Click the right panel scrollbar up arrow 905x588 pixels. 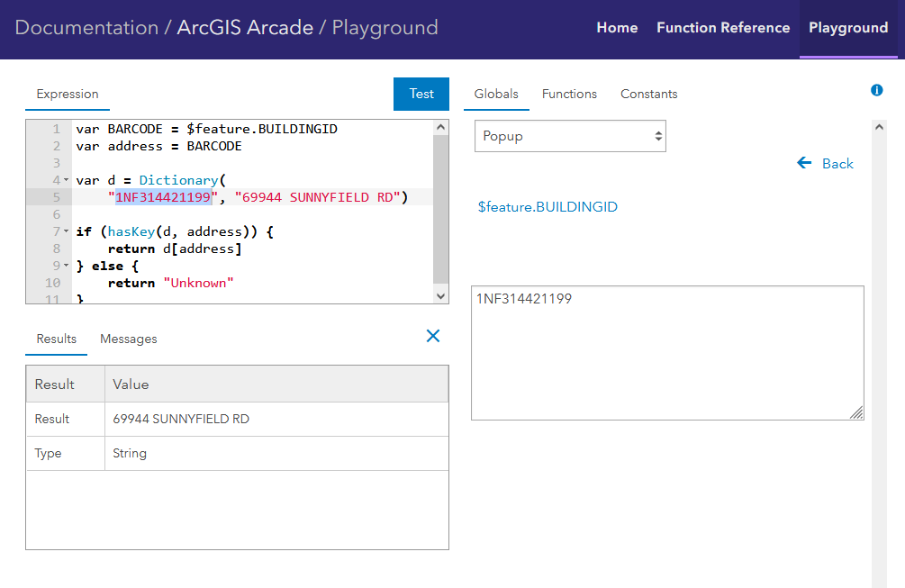coord(879,127)
